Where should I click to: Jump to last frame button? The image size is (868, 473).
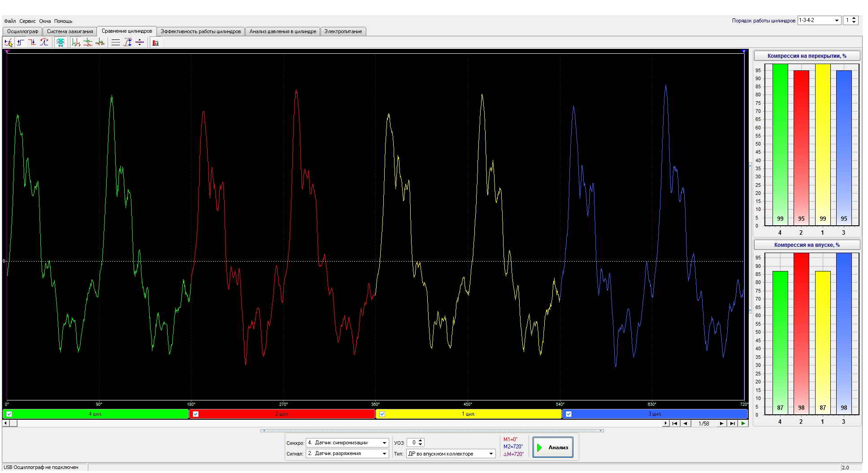coord(733,423)
